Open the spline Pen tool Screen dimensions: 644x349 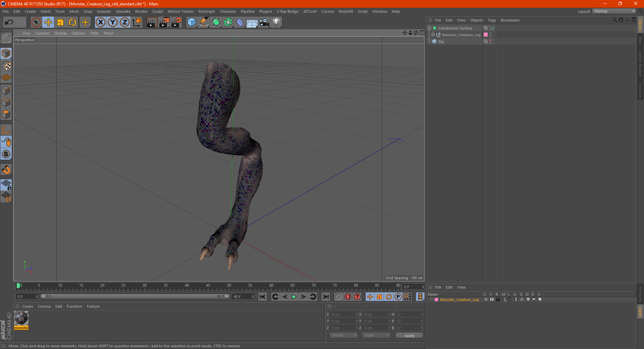click(204, 22)
